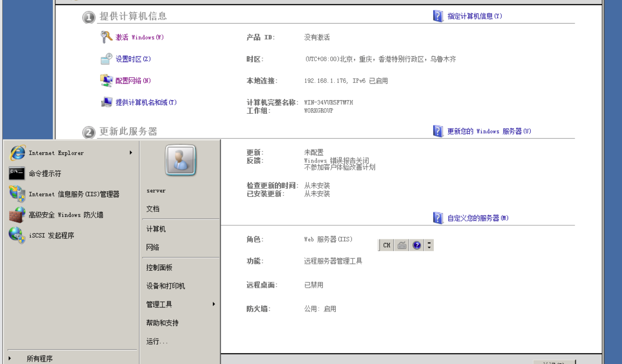The width and height of the screenshot is (622, 364).
Task: Open 文档 from the Start menu
Action: (181, 209)
